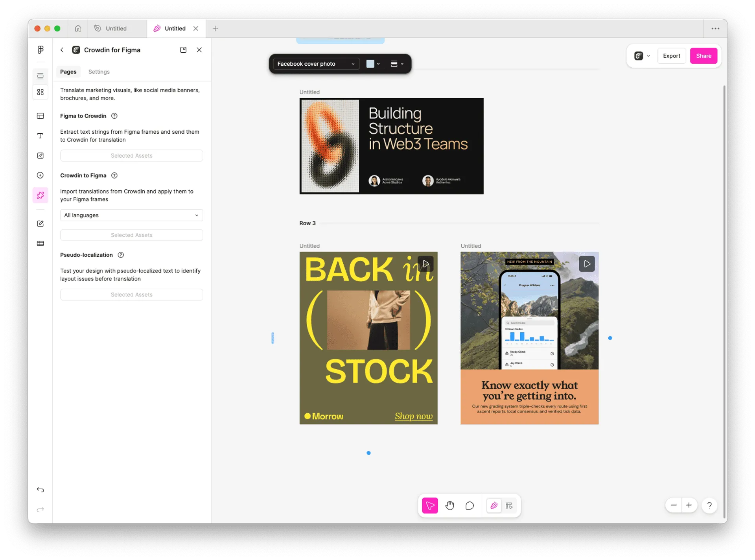This screenshot has width=755, height=560.
Task: Open the All languages dropdown
Action: tap(131, 215)
